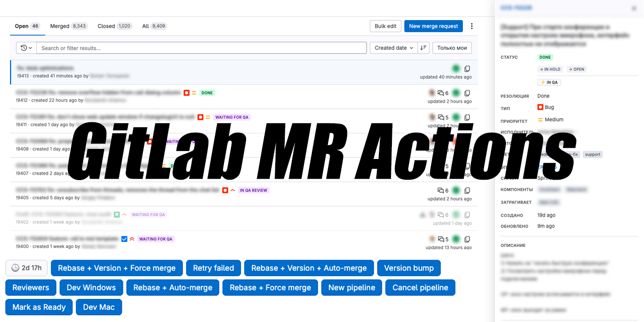Click DONE label on MR !9412
This screenshot has height=322, width=644.
[207, 93]
